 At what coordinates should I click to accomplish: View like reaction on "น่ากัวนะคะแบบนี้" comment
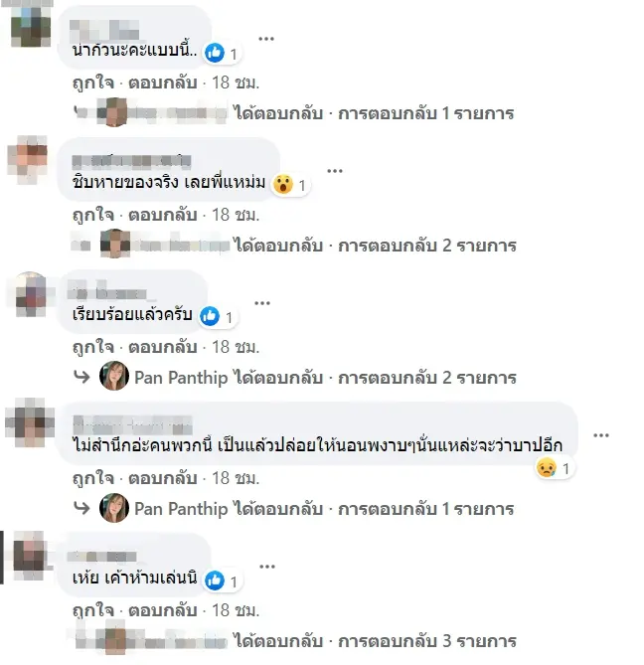[222, 53]
